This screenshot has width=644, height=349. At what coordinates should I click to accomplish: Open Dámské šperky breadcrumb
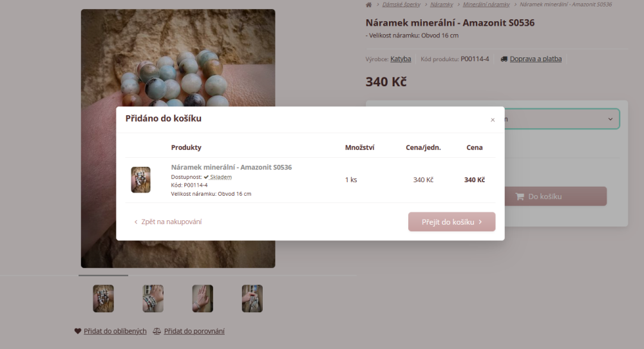coord(401,5)
